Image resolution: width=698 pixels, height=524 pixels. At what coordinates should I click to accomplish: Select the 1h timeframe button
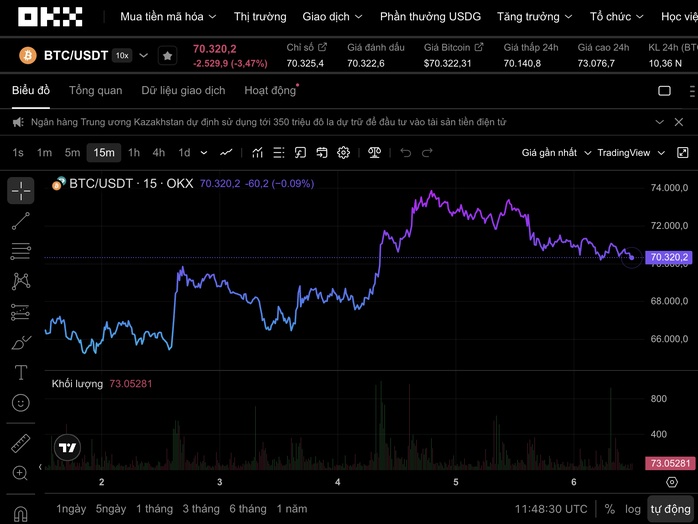tap(133, 153)
